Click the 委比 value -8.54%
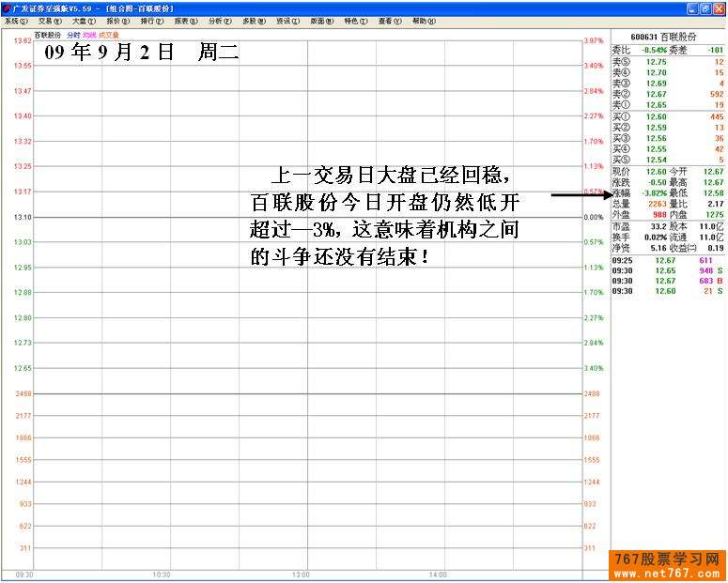 tap(654, 50)
